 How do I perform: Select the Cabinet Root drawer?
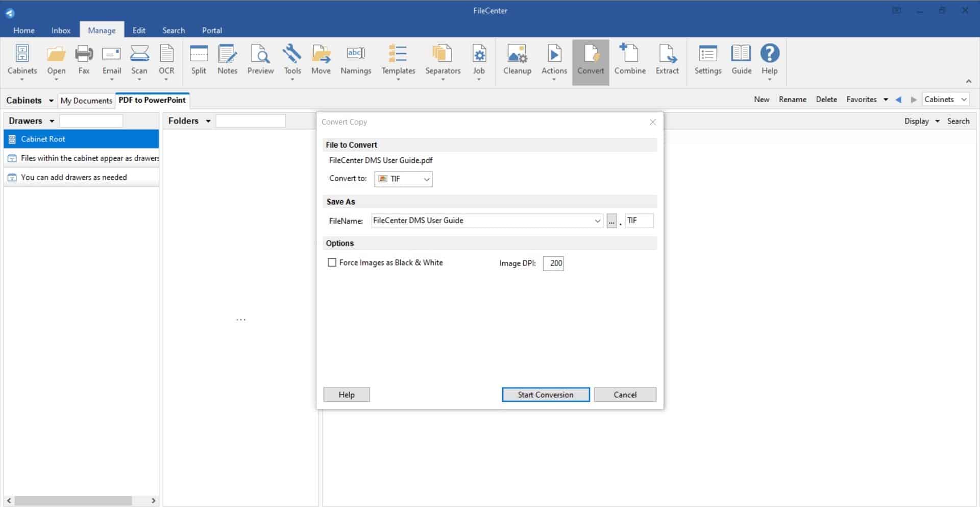coord(81,139)
